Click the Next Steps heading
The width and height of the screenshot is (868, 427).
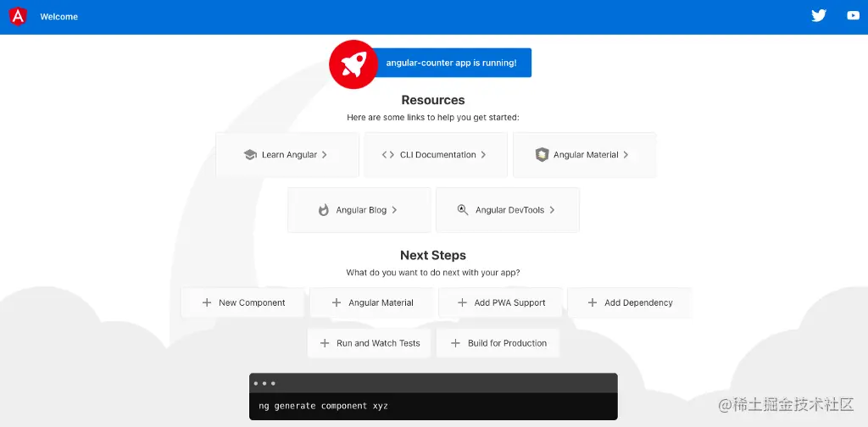pyautogui.click(x=433, y=255)
